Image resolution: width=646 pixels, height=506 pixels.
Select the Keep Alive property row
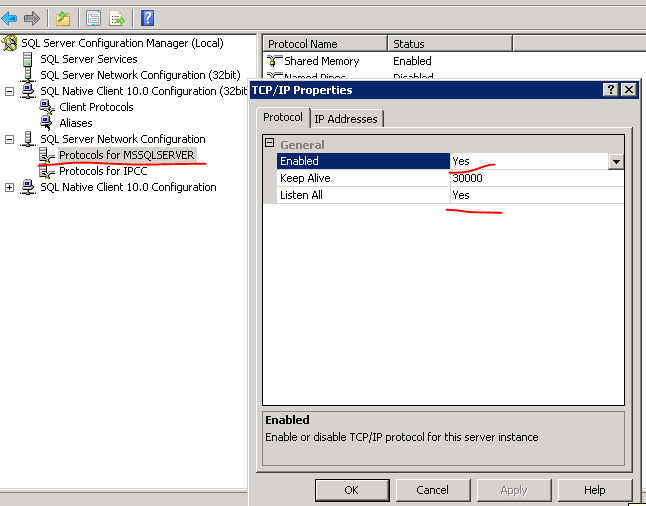pos(363,178)
